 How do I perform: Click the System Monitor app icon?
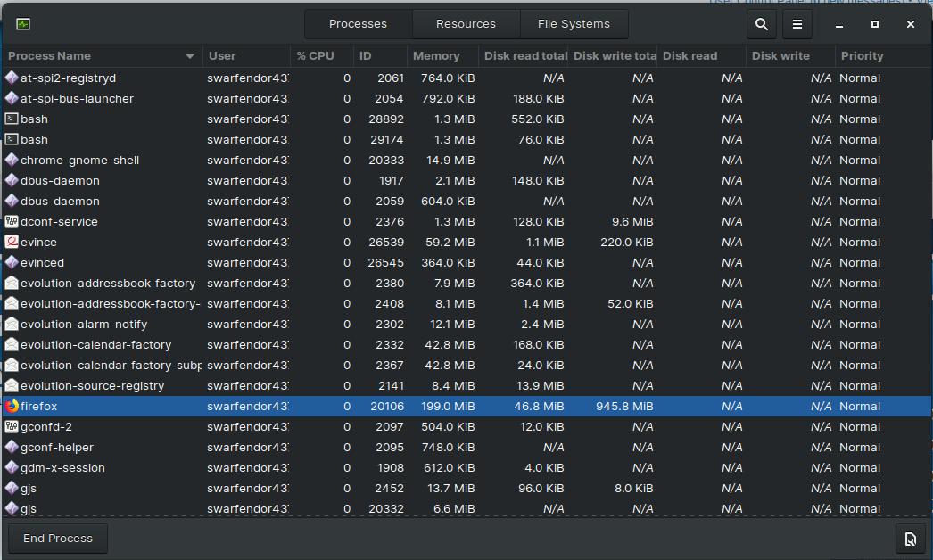coord(23,25)
